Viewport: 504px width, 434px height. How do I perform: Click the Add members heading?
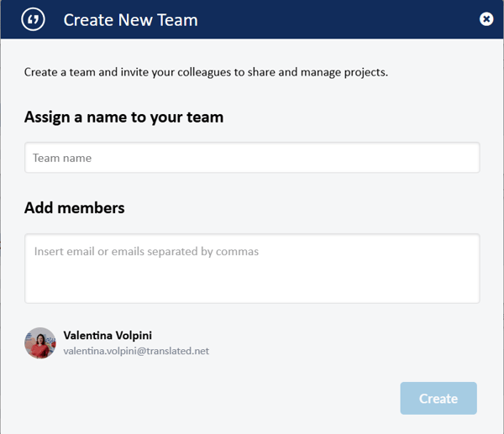tap(75, 207)
